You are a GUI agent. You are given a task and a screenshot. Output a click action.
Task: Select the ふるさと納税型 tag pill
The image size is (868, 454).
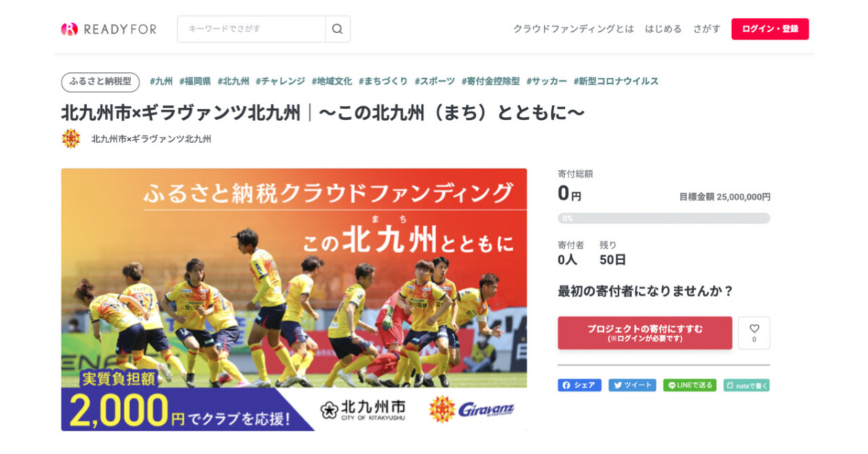[101, 82]
